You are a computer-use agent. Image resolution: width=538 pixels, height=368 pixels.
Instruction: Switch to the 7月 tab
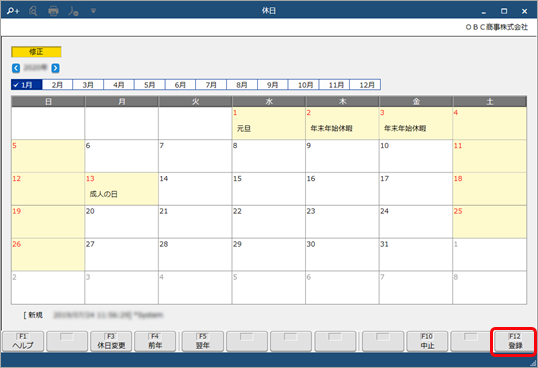click(x=211, y=85)
